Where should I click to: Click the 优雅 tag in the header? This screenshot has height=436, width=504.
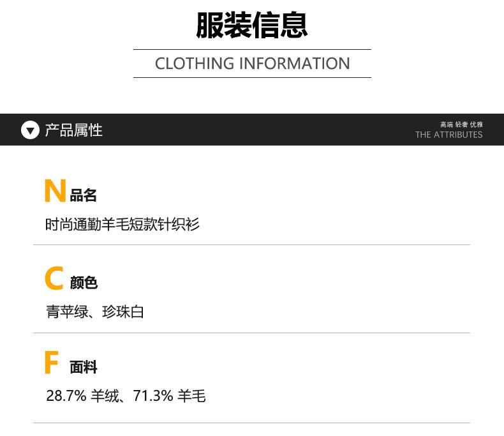[476, 124]
